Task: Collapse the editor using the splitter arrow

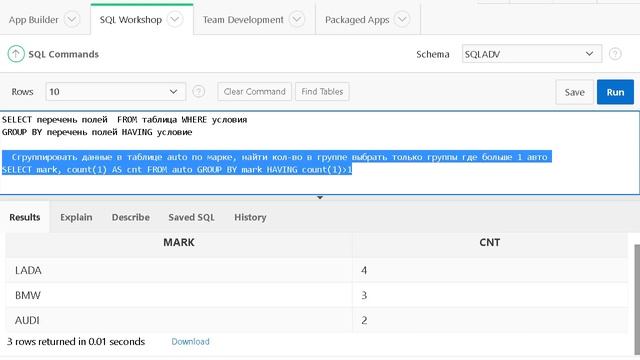Action: (320, 198)
